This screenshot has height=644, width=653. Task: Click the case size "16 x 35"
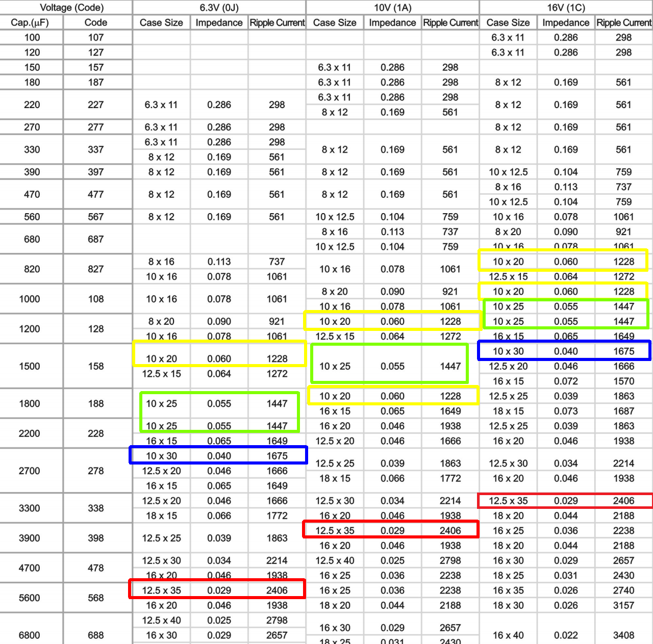pos(508,590)
